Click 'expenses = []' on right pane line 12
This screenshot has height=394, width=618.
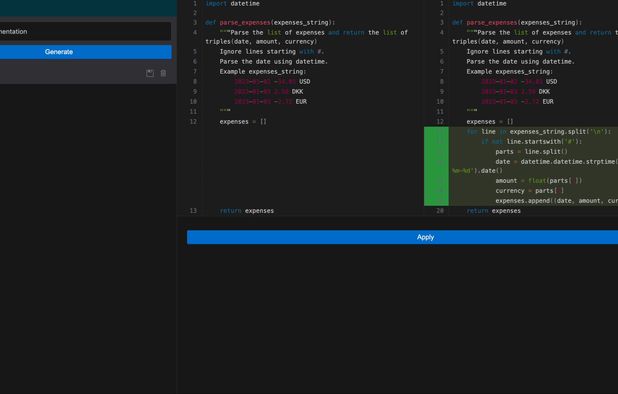click(490, 122)
